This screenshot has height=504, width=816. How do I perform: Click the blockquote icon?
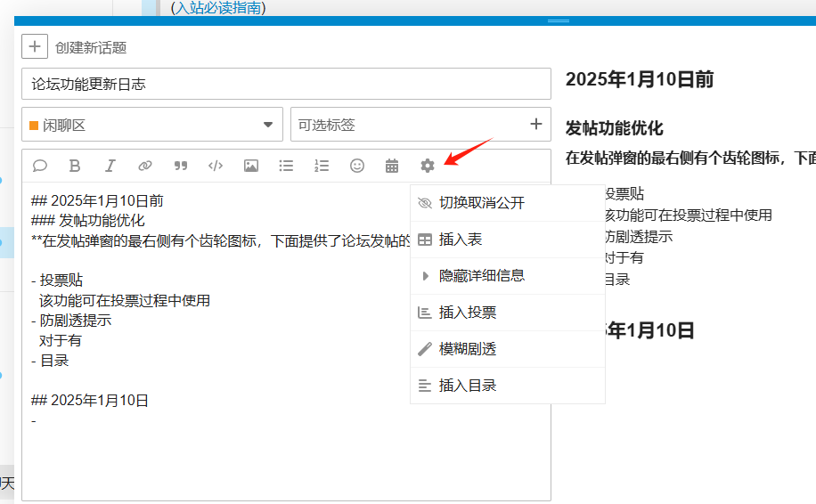pos(181,166)
